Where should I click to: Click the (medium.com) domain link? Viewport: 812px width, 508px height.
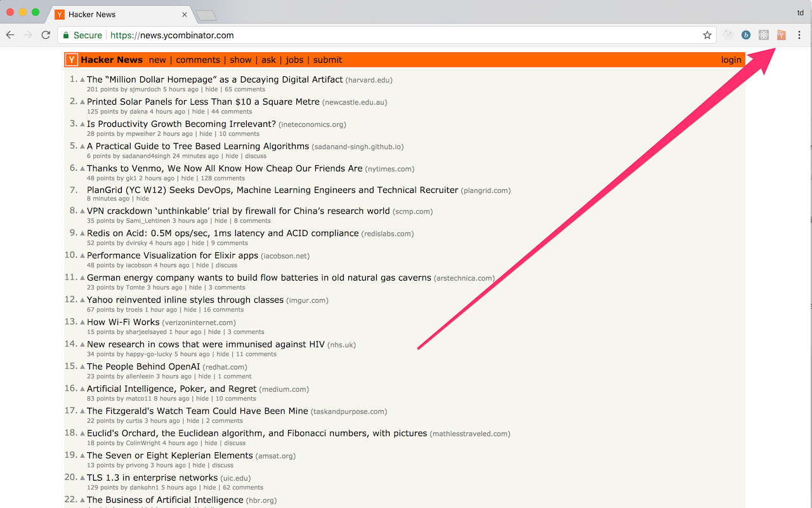coord(284,389)
